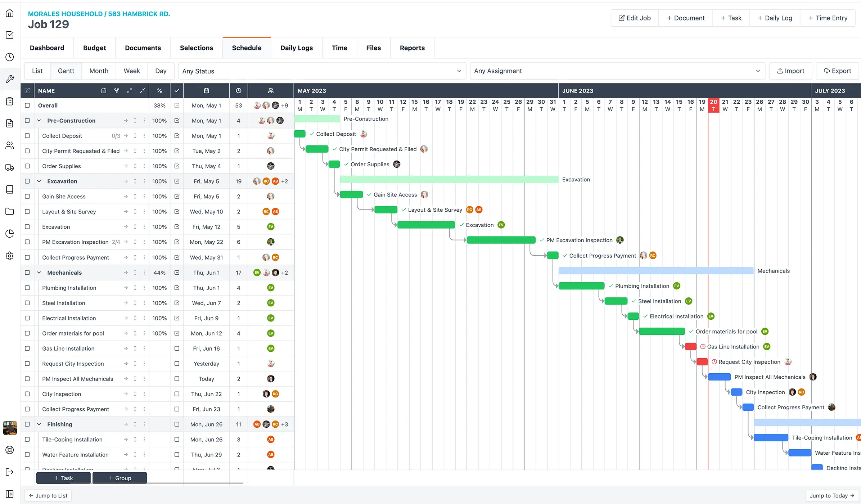Click start date calendar column header icon
This screenshot has width=861, height=504.
pyautogui.click(x=206, y=91)
